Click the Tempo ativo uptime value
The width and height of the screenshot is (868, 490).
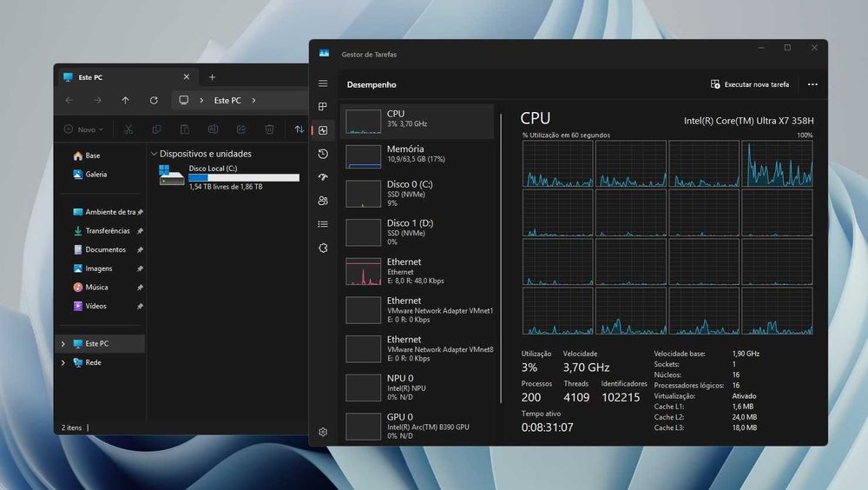(547, 427)
